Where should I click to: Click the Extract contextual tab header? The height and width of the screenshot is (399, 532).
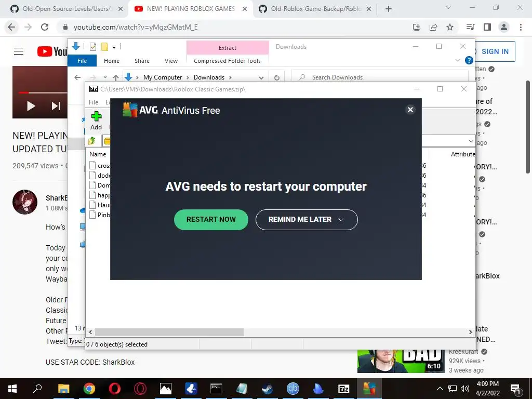pos(228,48)
